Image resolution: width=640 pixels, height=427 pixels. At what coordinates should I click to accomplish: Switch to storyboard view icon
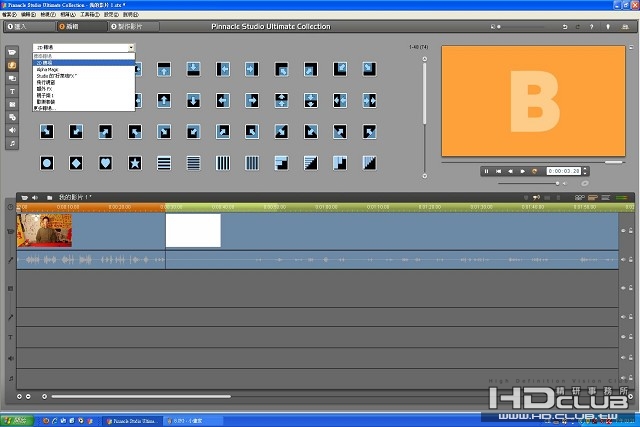pos(580,198)
